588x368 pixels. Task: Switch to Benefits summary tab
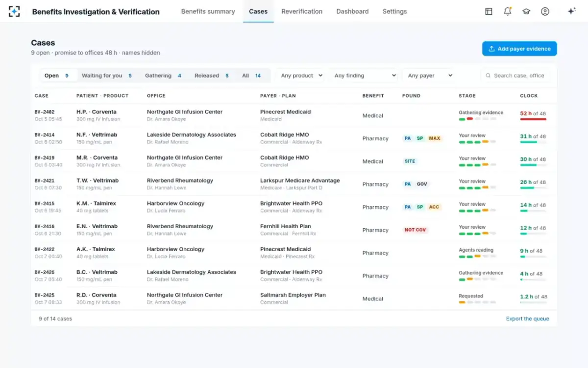pos(208,11)
